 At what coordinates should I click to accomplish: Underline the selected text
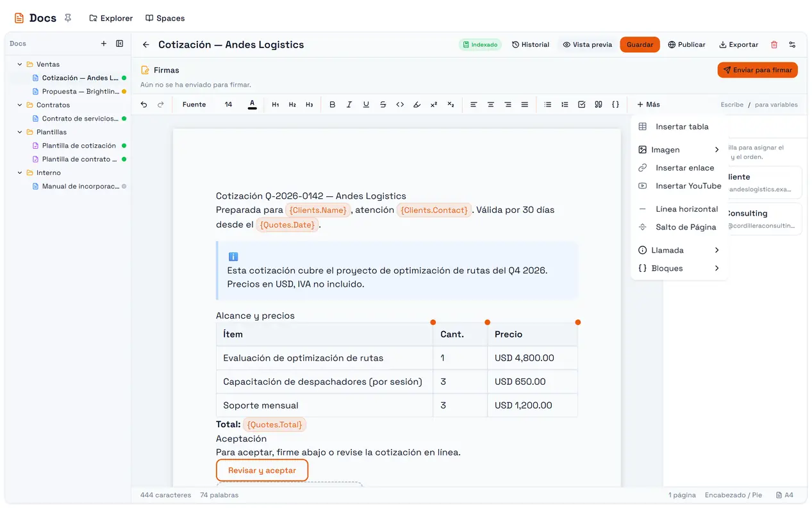[x=366, y=105]
